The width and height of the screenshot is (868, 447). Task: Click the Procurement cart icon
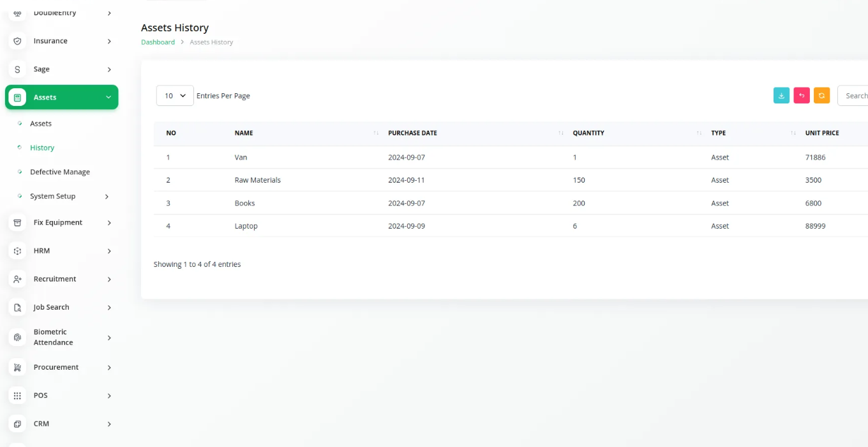[x=17, y=367]
